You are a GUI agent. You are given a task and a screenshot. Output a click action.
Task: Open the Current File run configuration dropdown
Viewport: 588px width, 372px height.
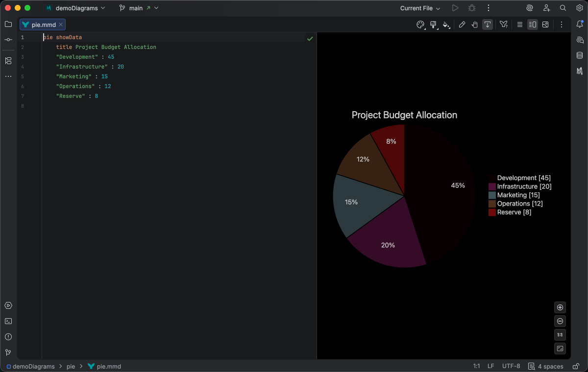420,8
